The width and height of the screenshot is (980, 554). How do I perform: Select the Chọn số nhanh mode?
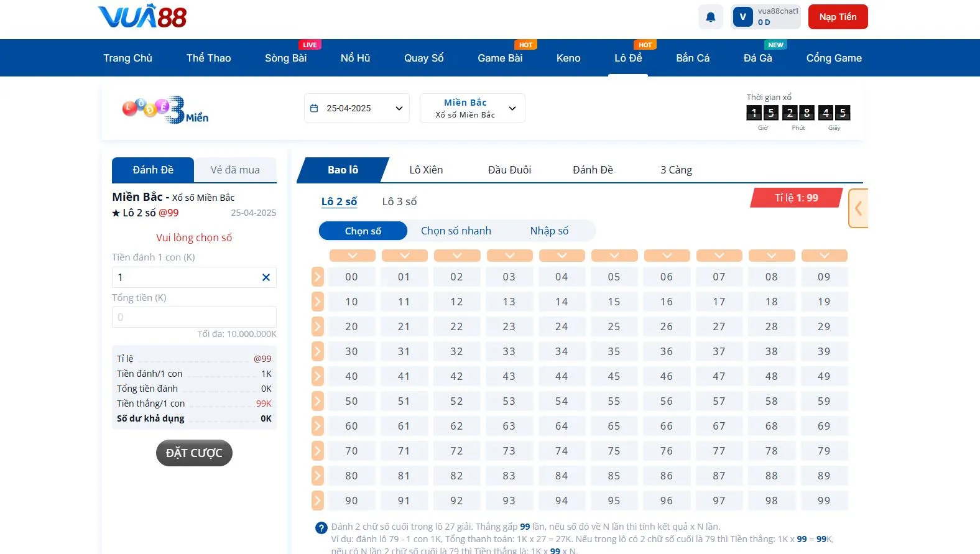tap(456, 231)
